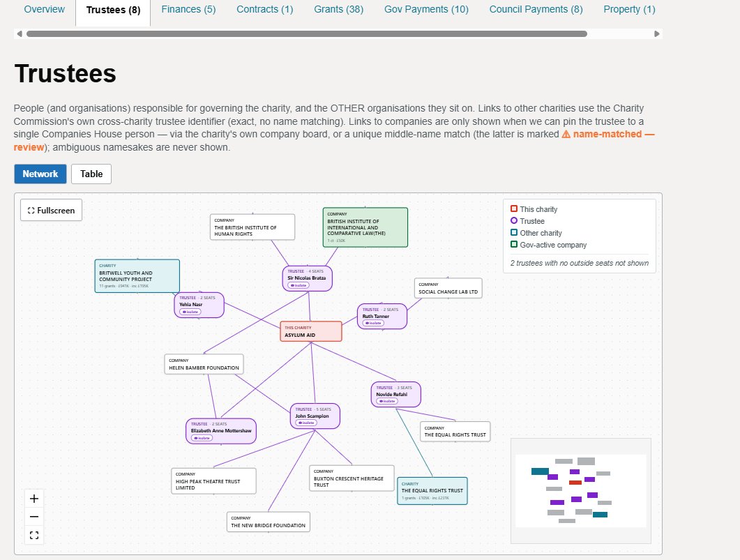The height and width of the screenshot is (560, 740).
Task: Click the green Gov-active company legend swatch
Action: [x=514, y=244]
